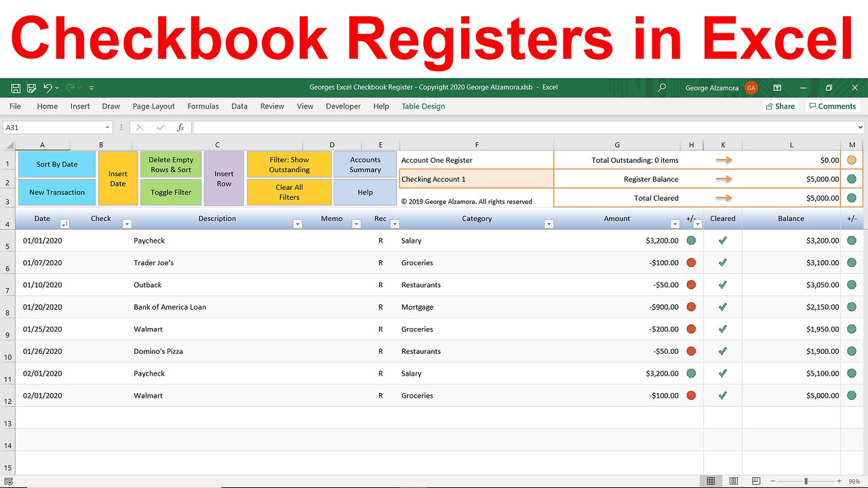Click Delete Empty Rows & Sort button
868x488 pixels.
click(170, 165)
